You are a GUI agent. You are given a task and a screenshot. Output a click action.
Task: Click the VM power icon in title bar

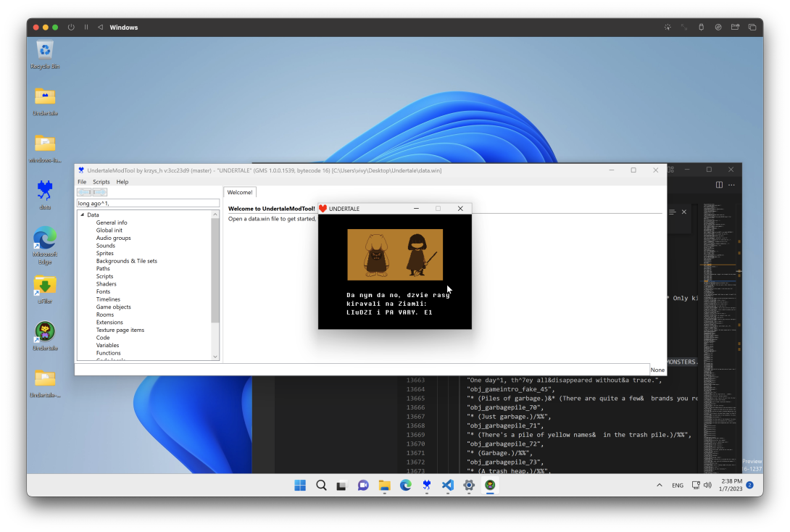tap(71, 28)
